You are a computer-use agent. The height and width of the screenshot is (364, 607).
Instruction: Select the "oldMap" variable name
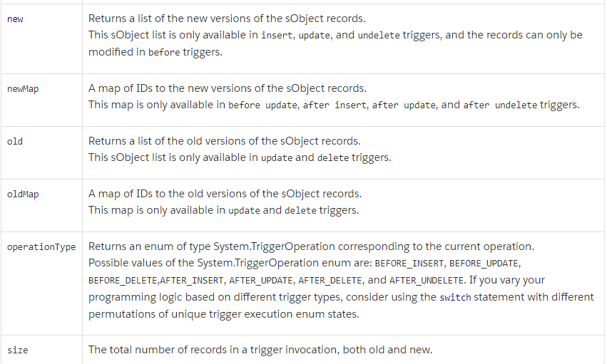(23, 194)
